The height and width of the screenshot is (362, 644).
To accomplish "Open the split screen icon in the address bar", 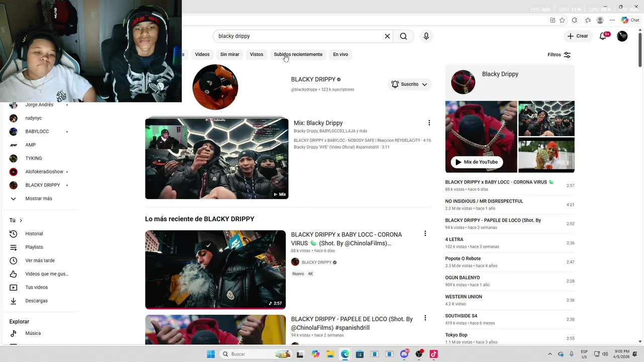I will point(552,20).
